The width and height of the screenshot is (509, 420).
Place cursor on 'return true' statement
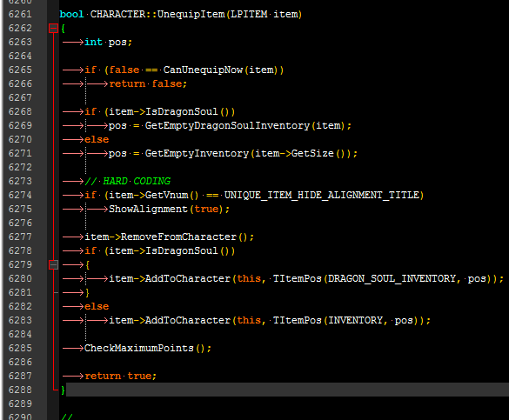pos(120,376)
